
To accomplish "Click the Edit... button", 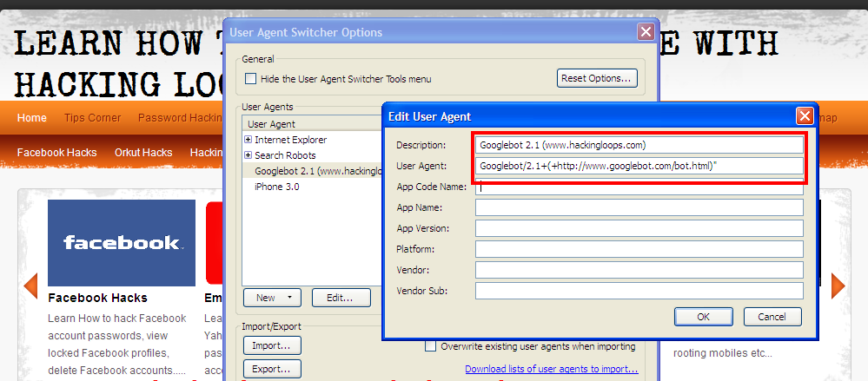I will 341,298.
